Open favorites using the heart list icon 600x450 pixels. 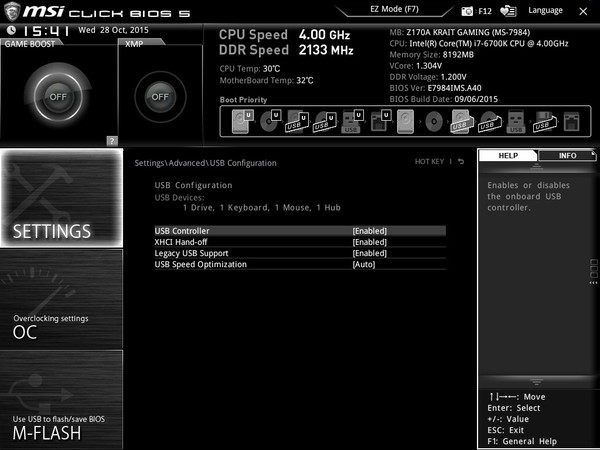[x=508, y=11]
